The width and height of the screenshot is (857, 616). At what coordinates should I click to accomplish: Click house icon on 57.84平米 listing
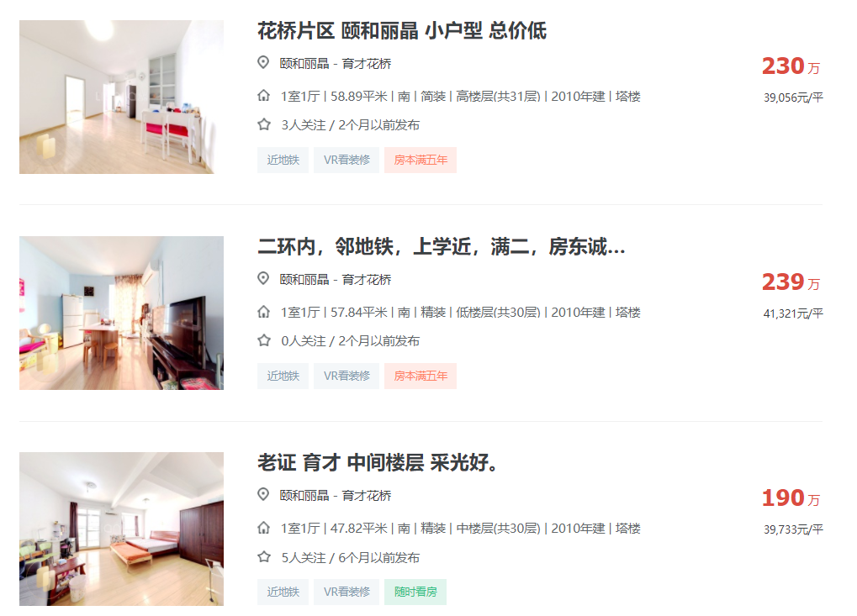(x=263, y=312)
